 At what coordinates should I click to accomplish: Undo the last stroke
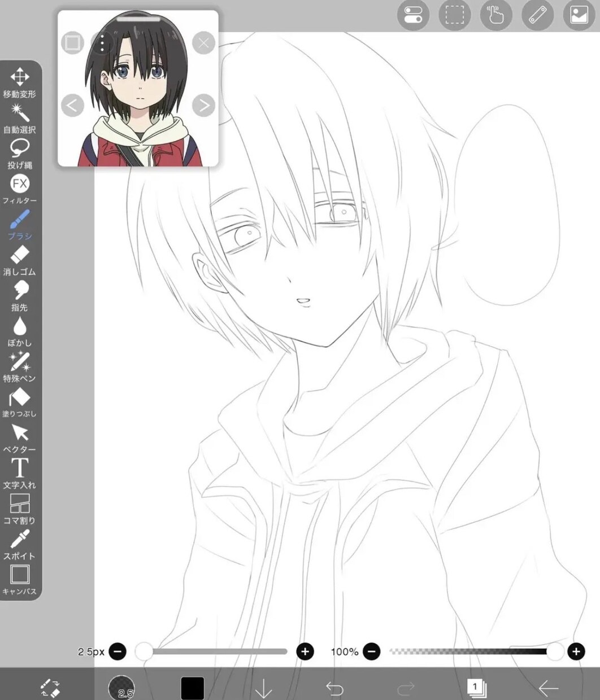[x=334, y=688]
